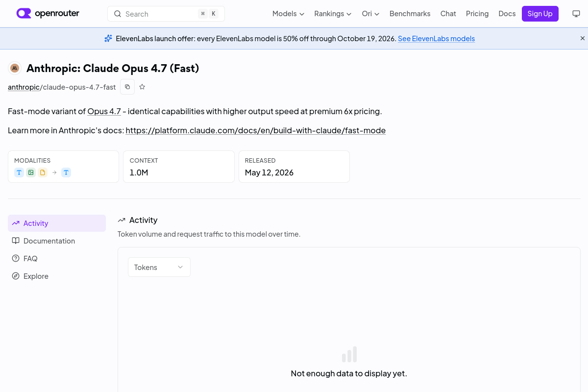Open the Anthropic fast-mode docs URL

[256, 130]
